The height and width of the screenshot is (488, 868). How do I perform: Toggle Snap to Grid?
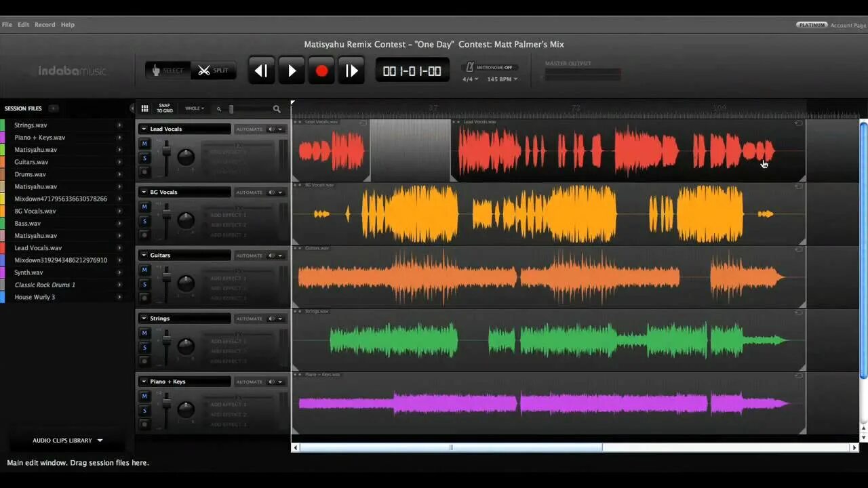[x=165, y=108]
